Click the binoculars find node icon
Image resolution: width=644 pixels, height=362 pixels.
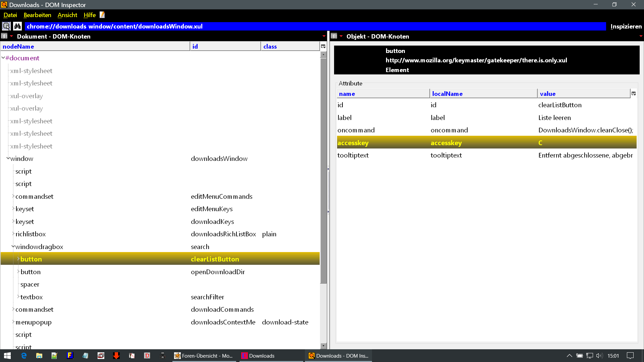17,26
